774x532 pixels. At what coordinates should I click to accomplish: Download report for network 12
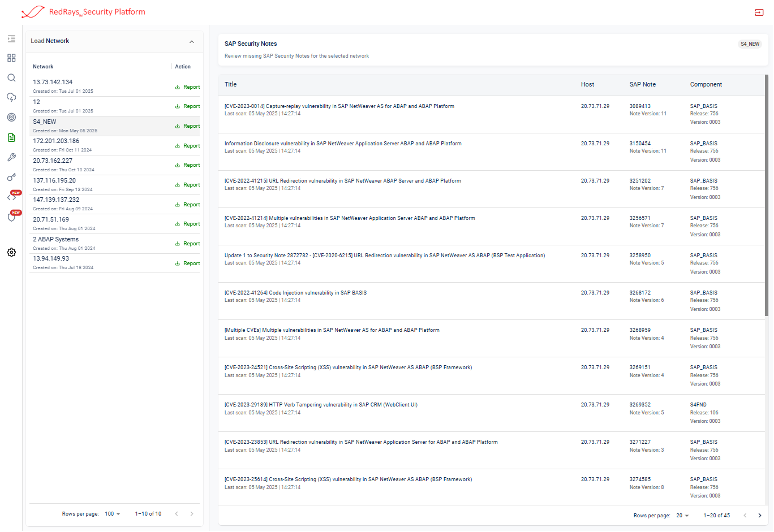pos(187,106)
